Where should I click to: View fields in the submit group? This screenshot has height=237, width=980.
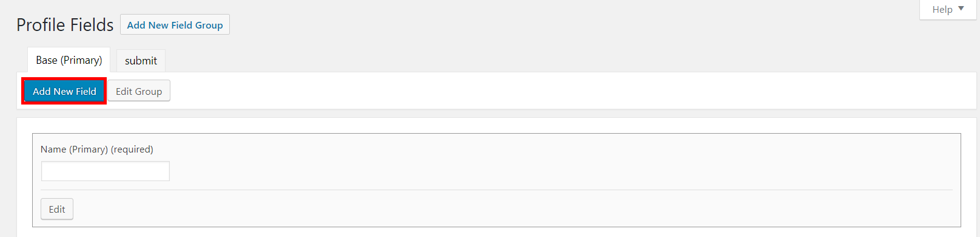141,61
